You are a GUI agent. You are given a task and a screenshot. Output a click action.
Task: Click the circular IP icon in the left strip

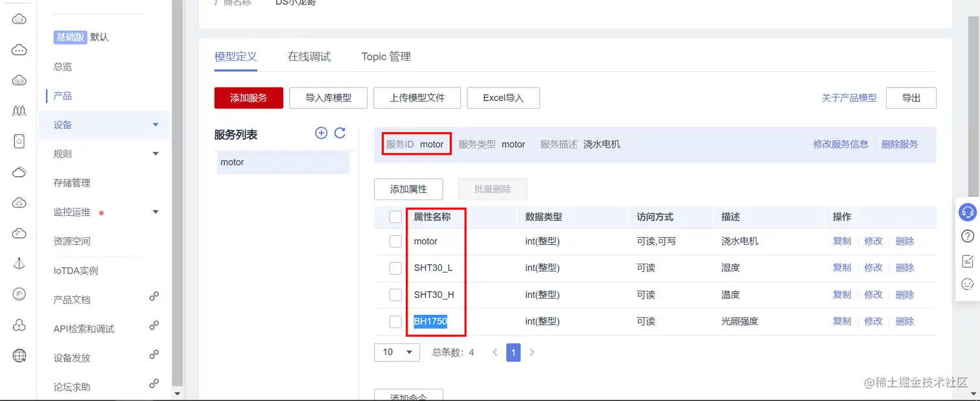point(19,294)
